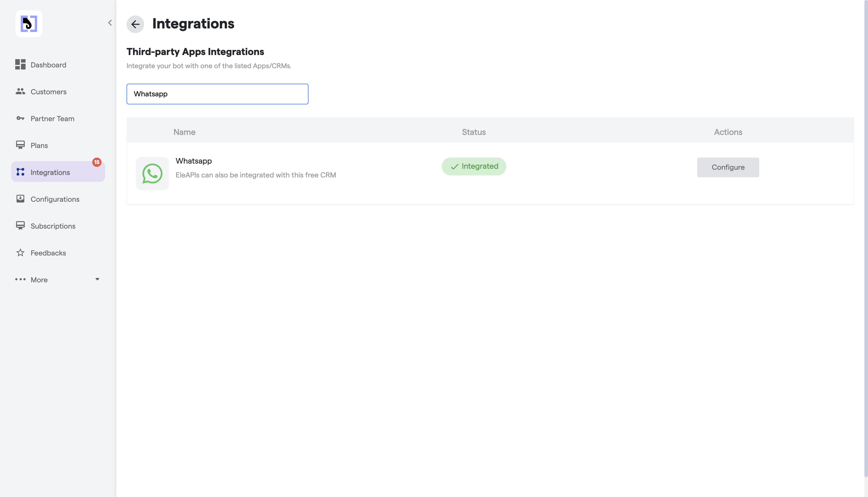Collapse the sidebar with chevron arrow
The width and height of the screenshot is (868, 497).
pyautogui.click(x=110, y=23)
